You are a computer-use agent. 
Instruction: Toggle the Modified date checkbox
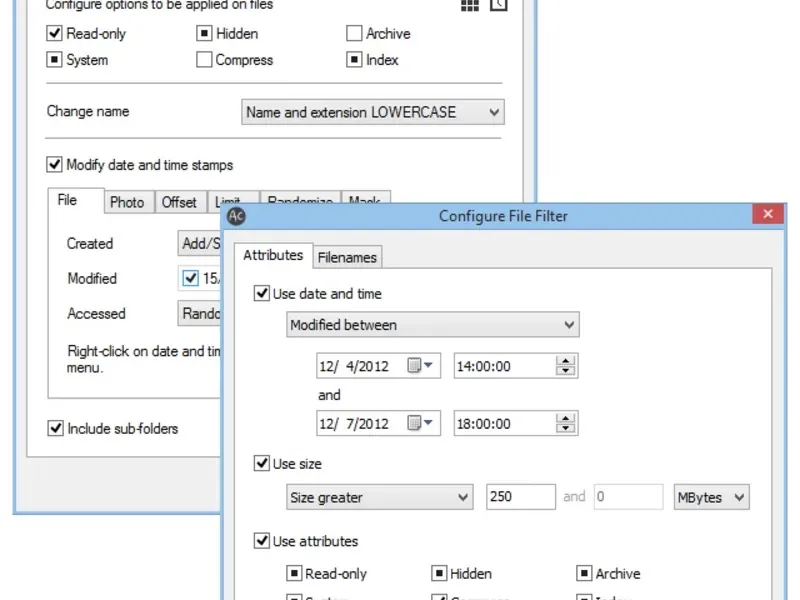pos(190,278)
